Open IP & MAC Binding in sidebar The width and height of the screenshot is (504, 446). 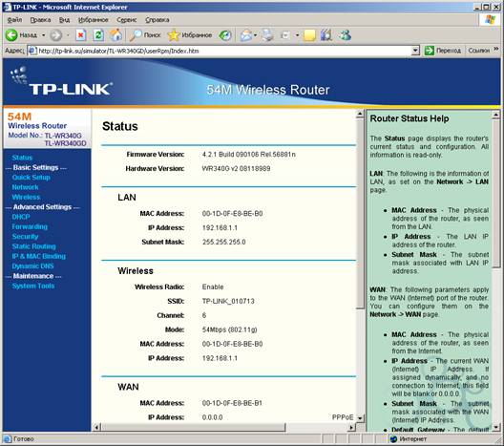click(38, 256)
